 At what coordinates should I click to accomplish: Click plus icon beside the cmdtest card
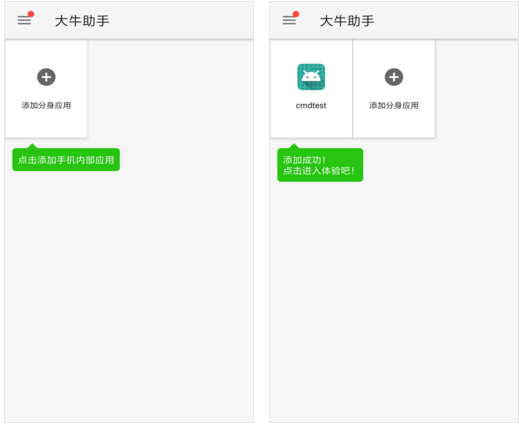tap(394, 77)
